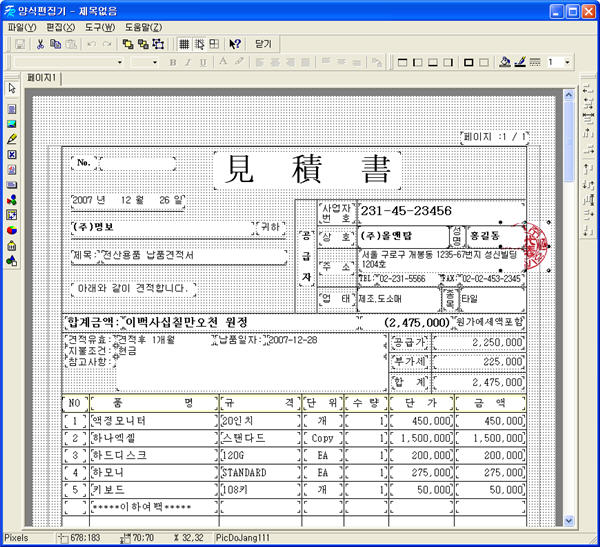The height and width of the screenshot is (547, 600).
Task: Open the 도구(W) menu
Action: tap(100, 27)
